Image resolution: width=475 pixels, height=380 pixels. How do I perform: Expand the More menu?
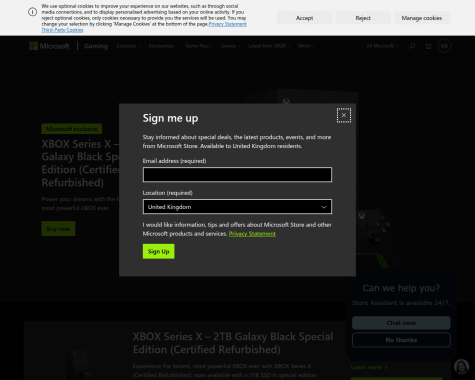(306, 46)
